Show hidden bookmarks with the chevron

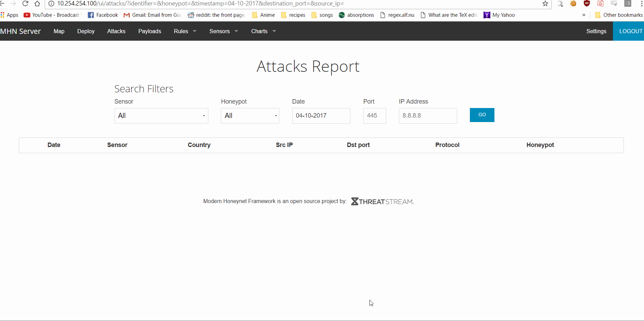click(x=584, y=15)
